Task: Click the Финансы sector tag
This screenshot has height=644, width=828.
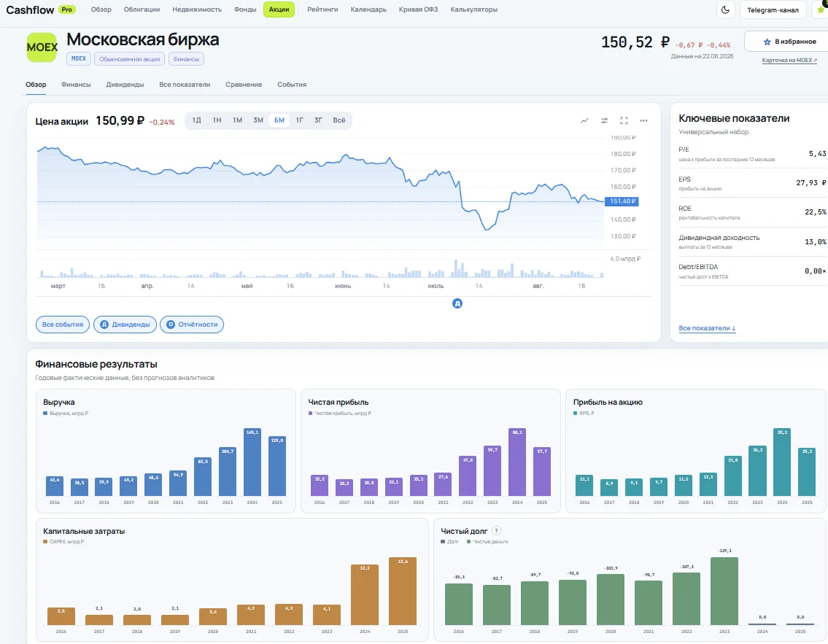Action: tap(187, 58)
